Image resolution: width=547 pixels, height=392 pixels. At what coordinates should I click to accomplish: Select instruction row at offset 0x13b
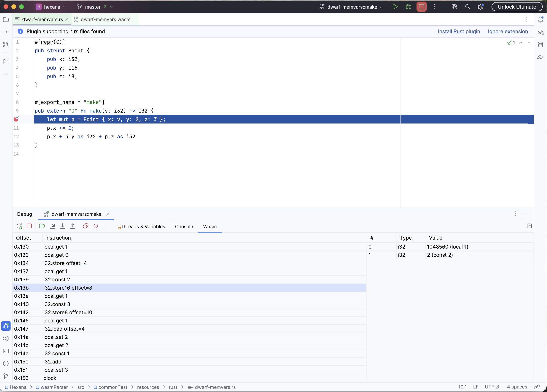(189, 287)
